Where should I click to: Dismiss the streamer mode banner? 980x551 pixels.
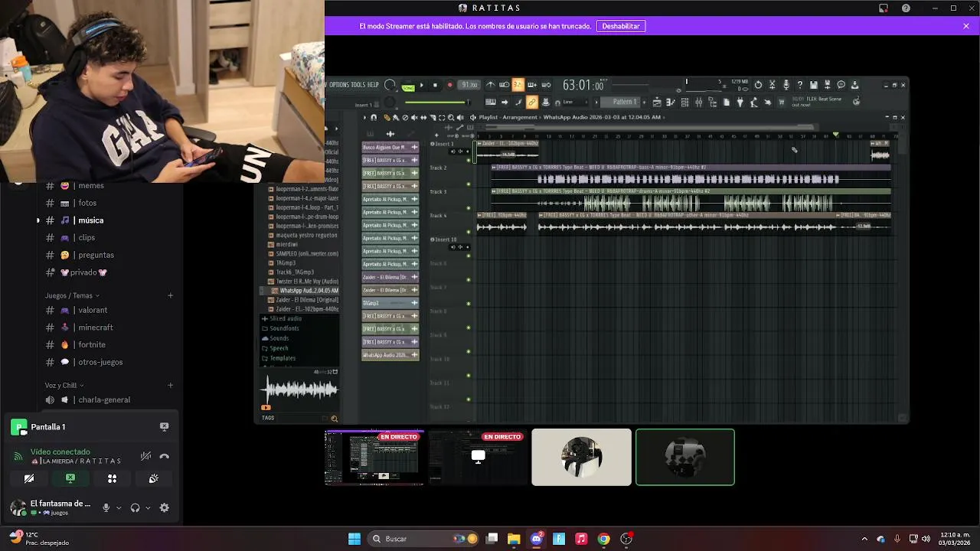pyautogui.click(x=966, y=26)
